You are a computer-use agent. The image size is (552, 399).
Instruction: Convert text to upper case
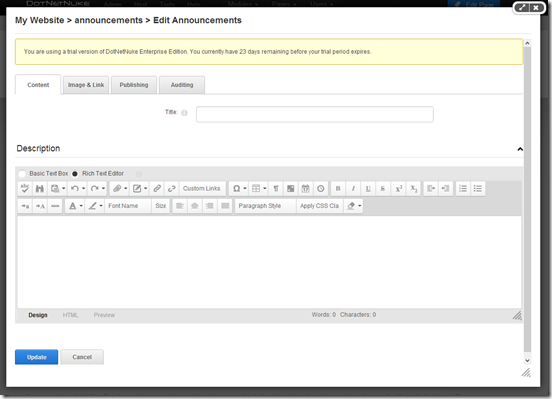click(40, 206)
